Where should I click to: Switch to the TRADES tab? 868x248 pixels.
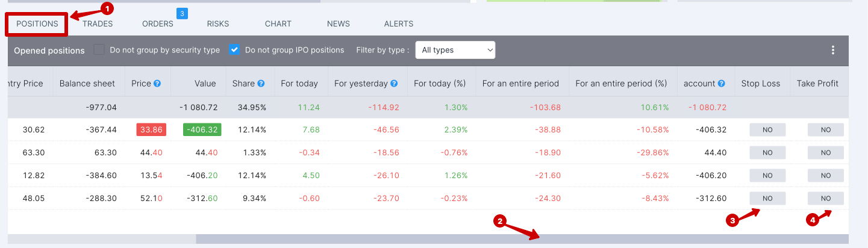point(98,24)
